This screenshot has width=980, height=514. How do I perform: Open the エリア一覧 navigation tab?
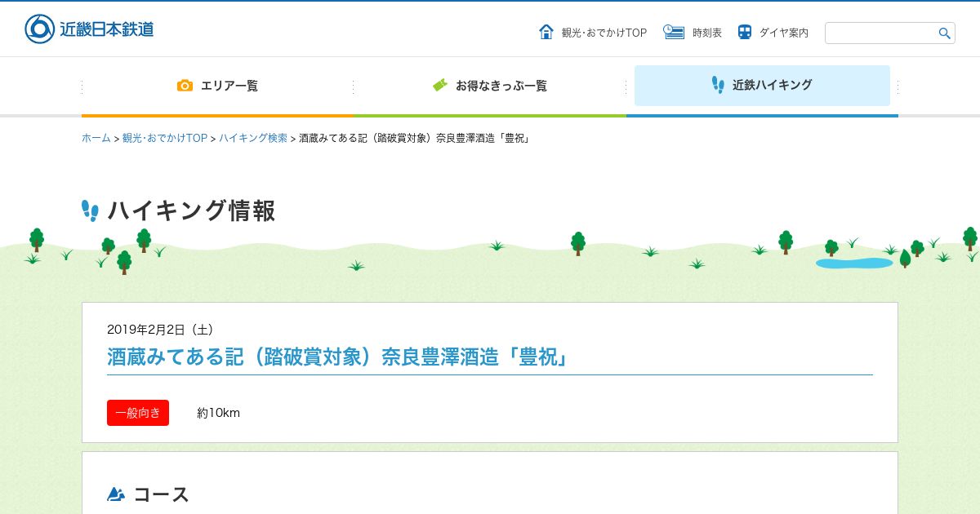(217, 86)
